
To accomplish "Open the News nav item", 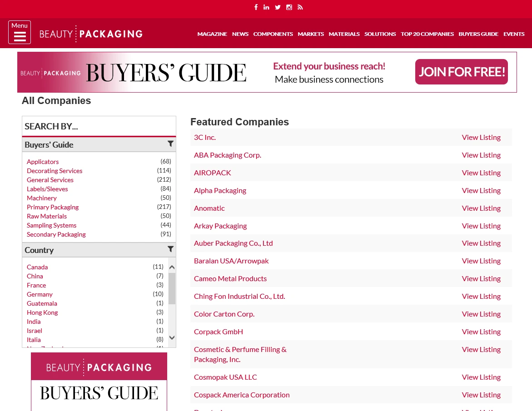I will coord(240,34).
